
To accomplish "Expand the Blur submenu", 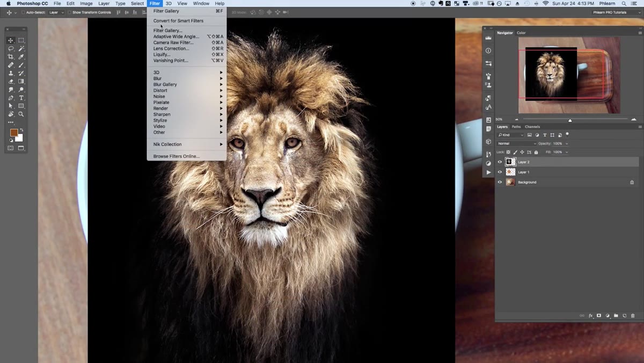I will [187, 78].
